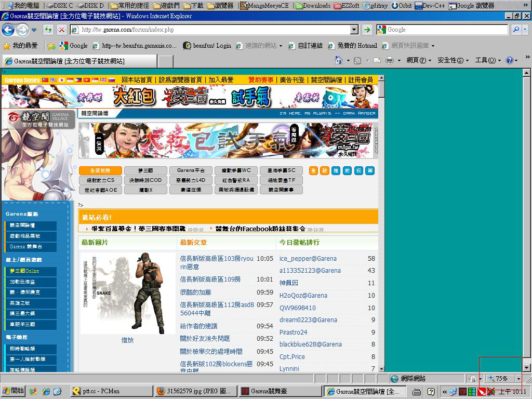Open gditray from the top toolbar
The image size is (532, 399).
pyautogui.click(x=375, y=5)
